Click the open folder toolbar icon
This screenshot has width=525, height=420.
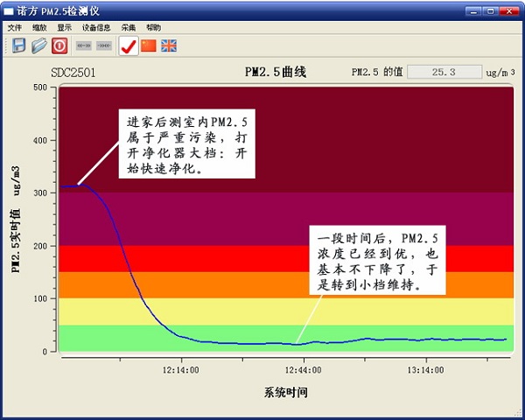(39, 45)
